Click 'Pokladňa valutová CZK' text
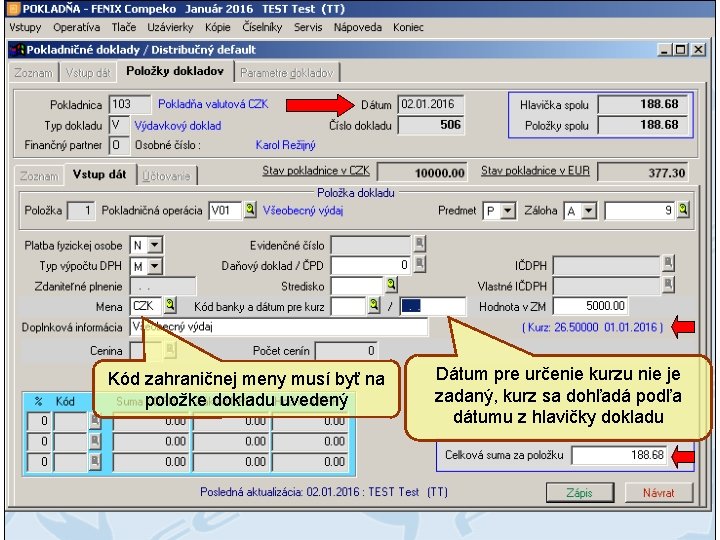The width and height of the screenshot is (720, 540). coord(213,104)
